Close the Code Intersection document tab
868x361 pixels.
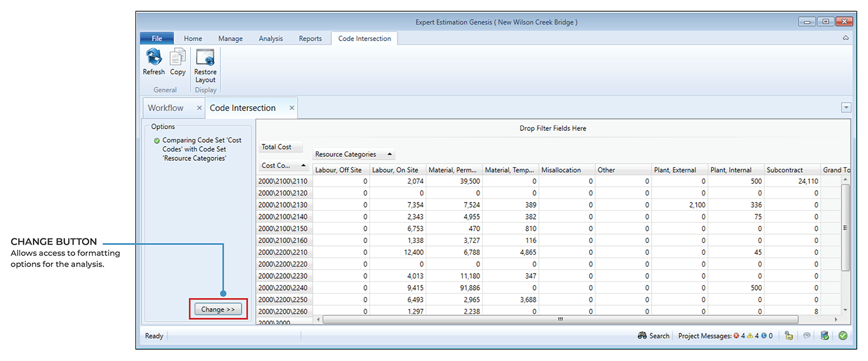pos(291,108)
